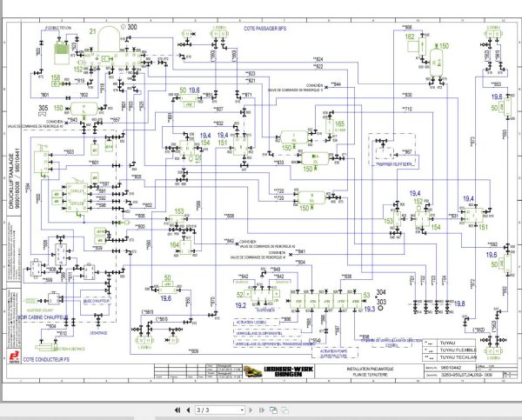Viewport: 522px width, 420px height.
Task: Click green component number '21'
Action: point(92,31)
